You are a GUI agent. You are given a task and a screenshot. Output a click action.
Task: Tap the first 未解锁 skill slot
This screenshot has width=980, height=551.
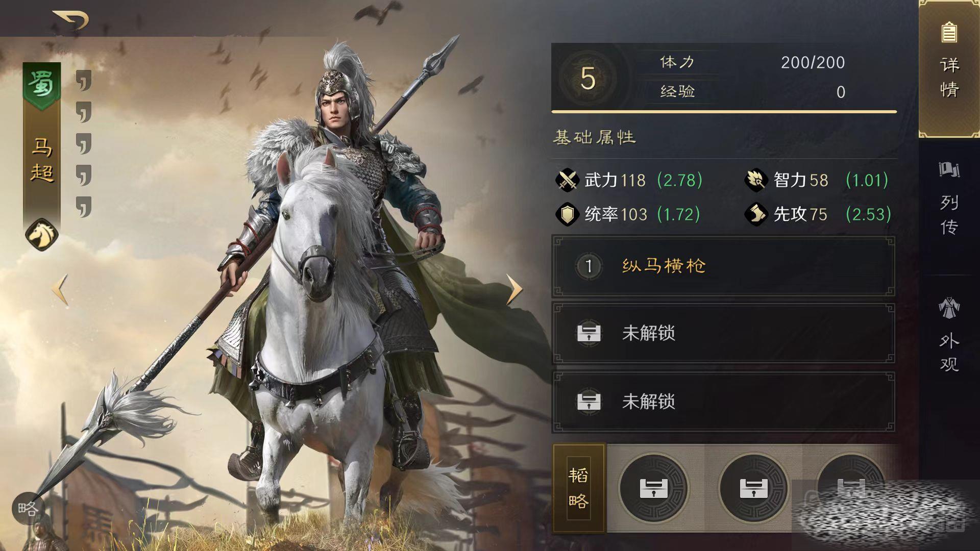tap(723, 333)
